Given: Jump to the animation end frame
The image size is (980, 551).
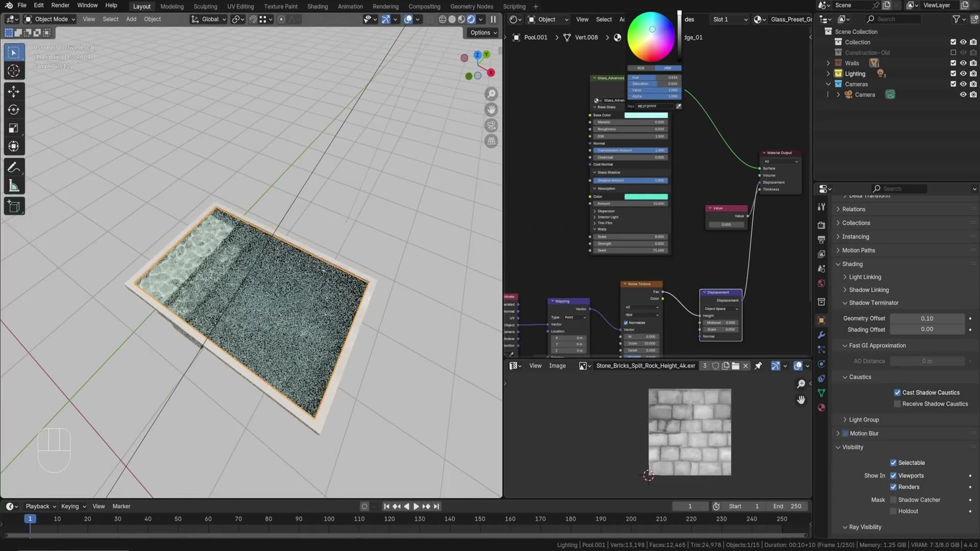Looking at the screenshot, I should pos(436,507).
